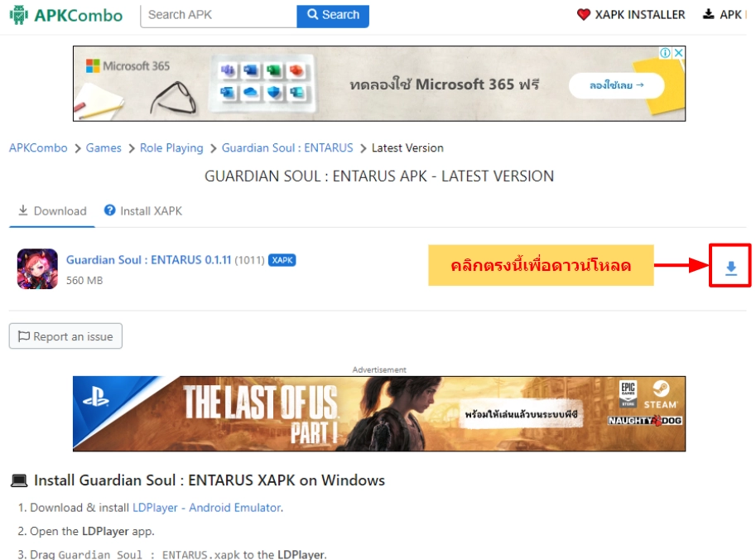Focus the Search APK input field
Screen dimensions: 756x560
219,16
